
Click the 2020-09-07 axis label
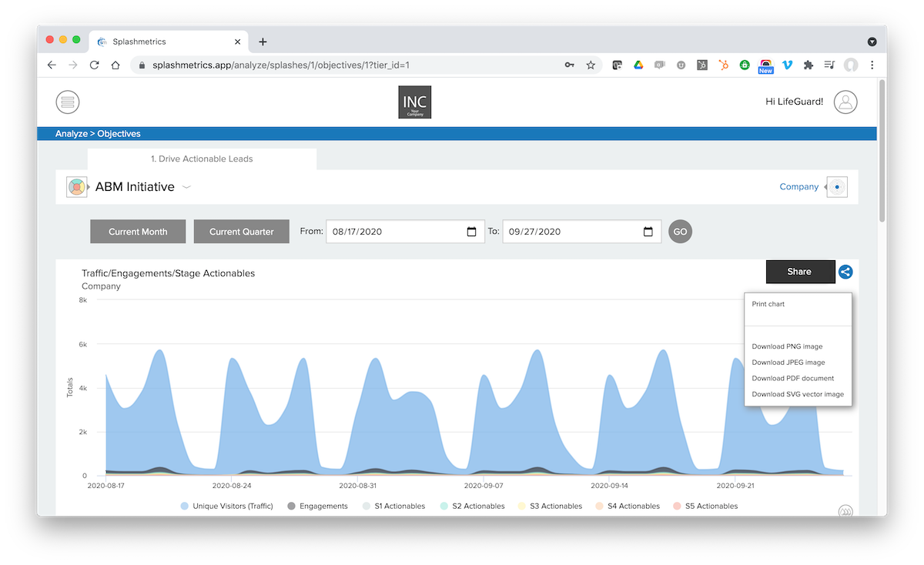click(x=484, y=486)
